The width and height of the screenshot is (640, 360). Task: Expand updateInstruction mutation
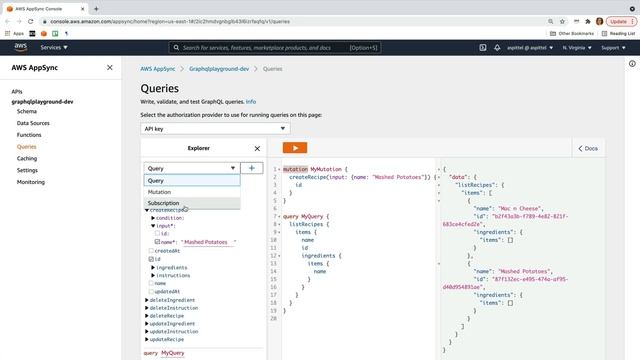point(147,331)
